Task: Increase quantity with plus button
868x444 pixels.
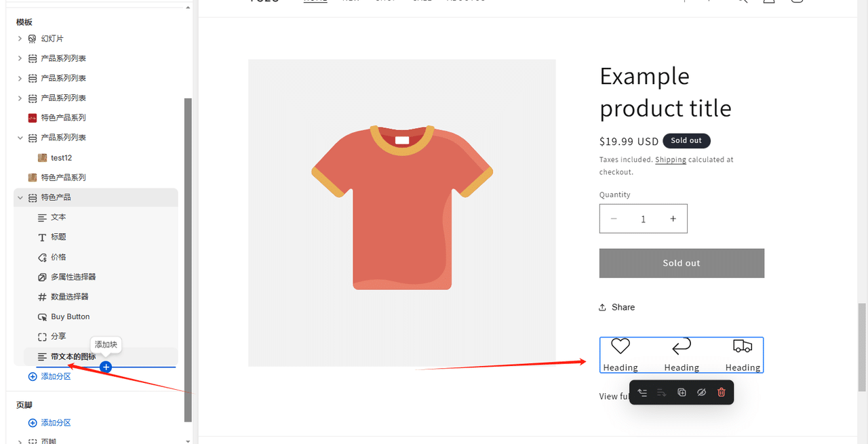Action: point(673,219)
